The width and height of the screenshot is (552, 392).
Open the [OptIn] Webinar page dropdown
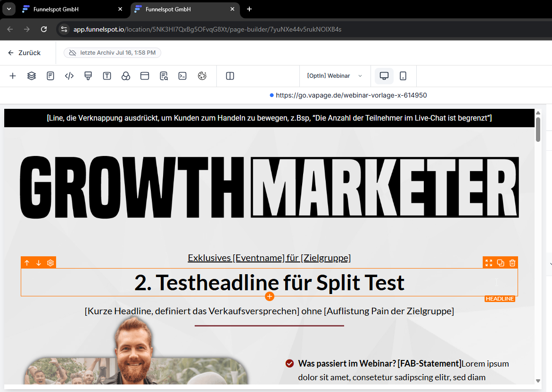[335, 76]
